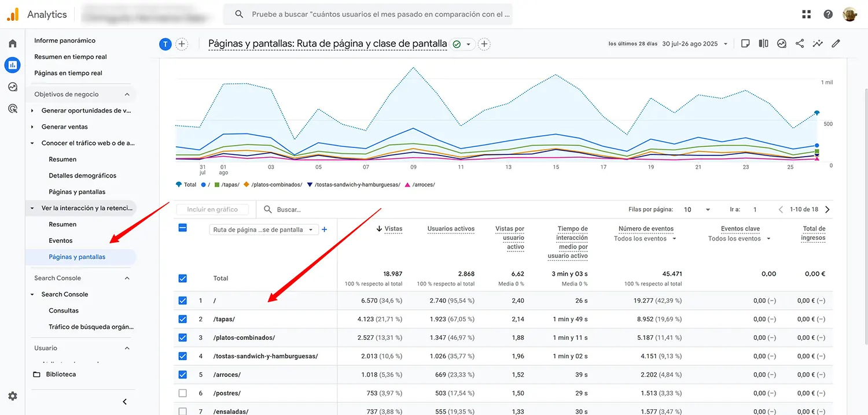Open the 'Eventos' report in the sidebar

tap(60, 240)
